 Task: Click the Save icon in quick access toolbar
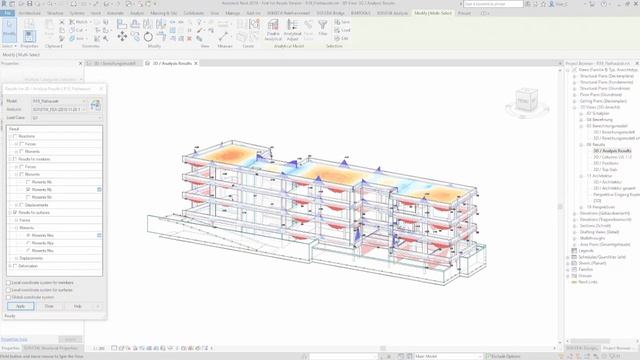coord(29,4)
